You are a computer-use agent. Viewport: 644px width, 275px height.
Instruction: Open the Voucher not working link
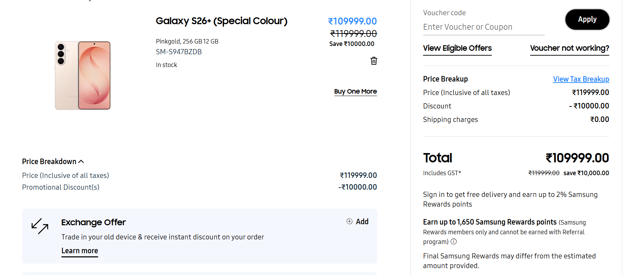point(570,48)
